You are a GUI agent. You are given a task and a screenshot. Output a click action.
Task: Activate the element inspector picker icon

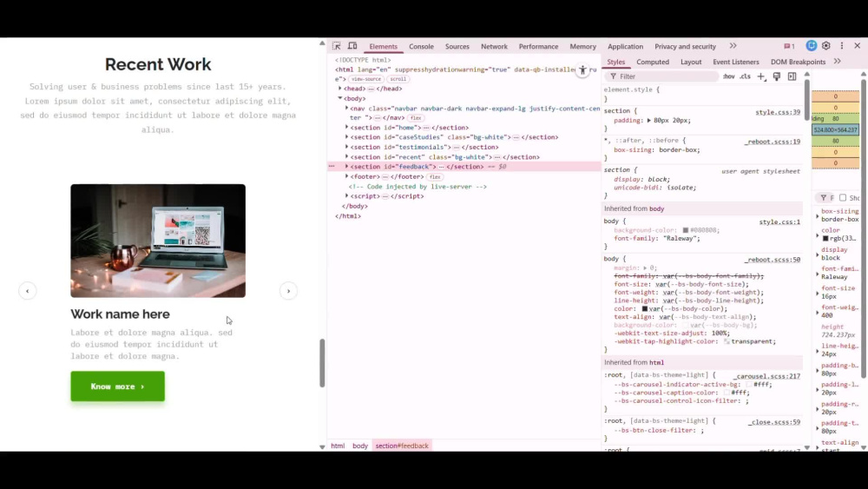[337, 46]
